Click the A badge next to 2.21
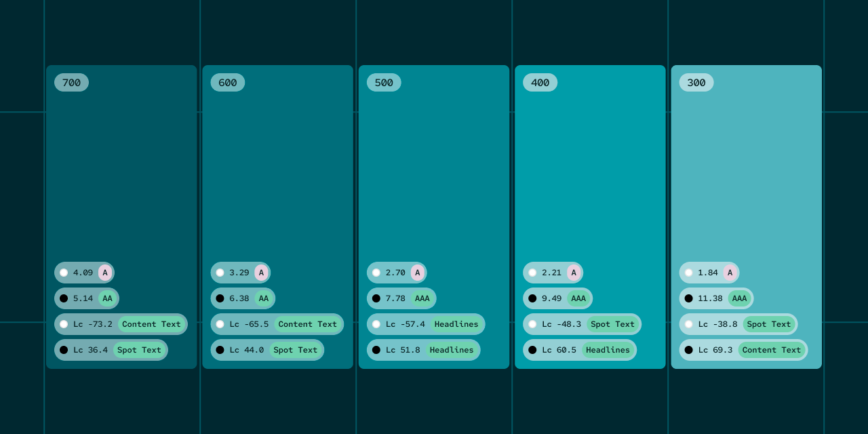Screen dimensions: 868x434 pyautogui.click(x=574, y=273)
